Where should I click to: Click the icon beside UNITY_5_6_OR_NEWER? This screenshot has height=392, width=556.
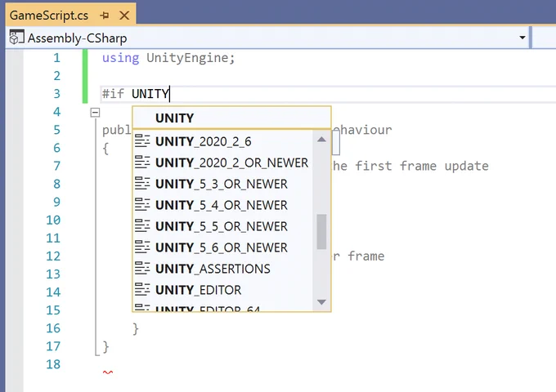click(x=142, y=247)
